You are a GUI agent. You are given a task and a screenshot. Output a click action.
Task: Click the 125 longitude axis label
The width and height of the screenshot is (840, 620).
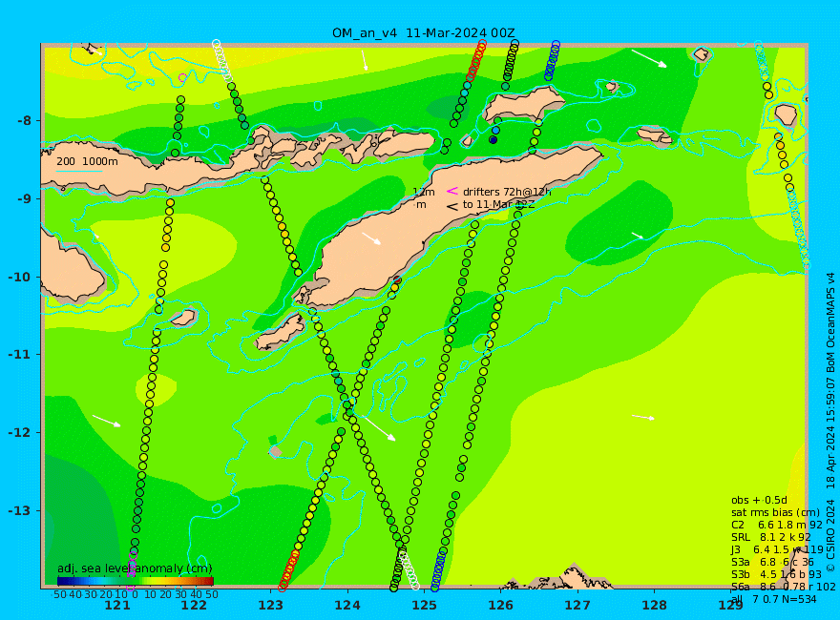click(x=424, y=605)
